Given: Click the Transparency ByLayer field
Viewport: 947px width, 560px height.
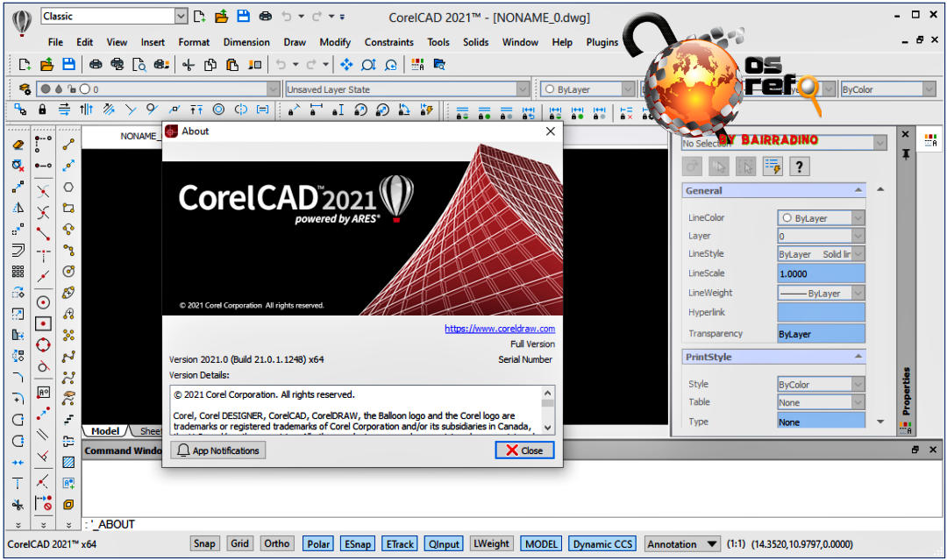Looking at the screenshot, I should [x=821, y=334].
